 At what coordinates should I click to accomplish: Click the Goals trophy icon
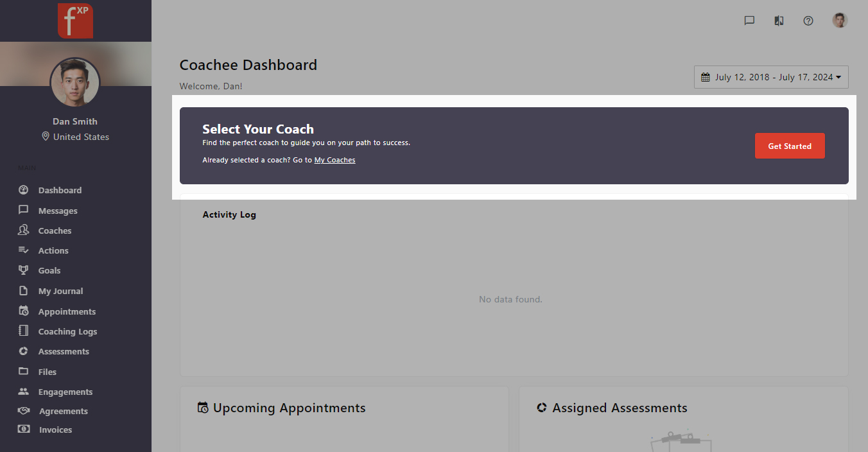pyautogui.click(x=24, y=270)
